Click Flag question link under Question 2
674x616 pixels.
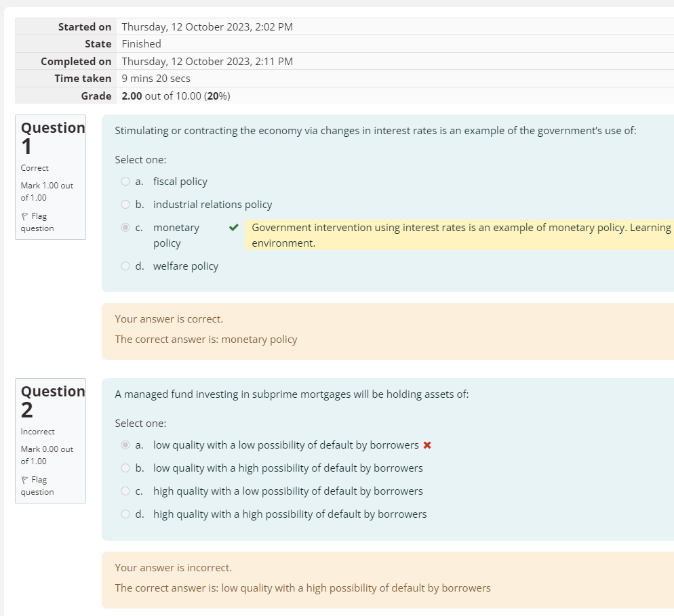(x=37, y=486)
